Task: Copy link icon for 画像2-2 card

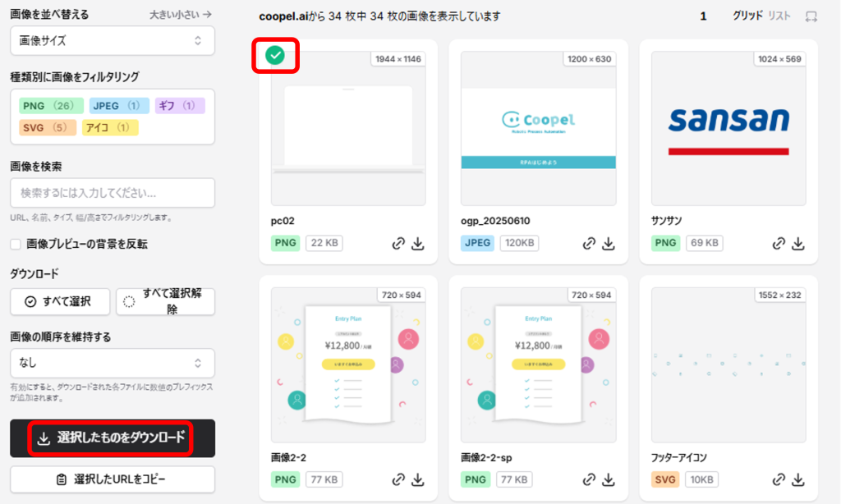Action: click(398, 479)
